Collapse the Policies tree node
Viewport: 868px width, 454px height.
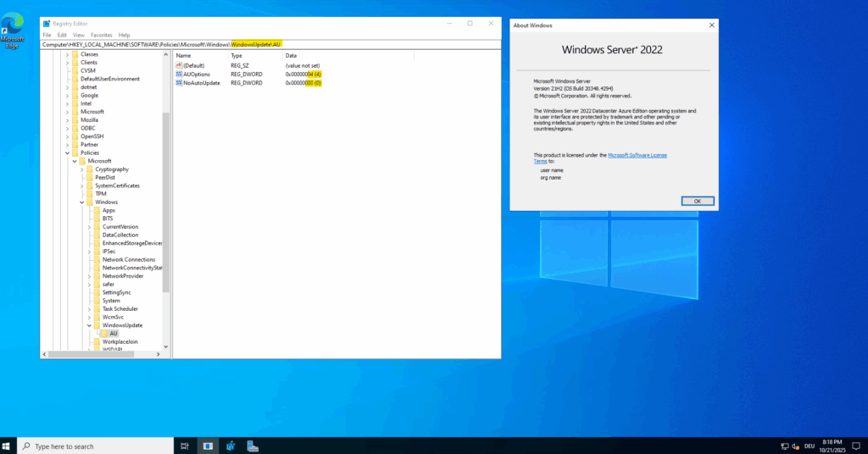[x=68, y=153]
